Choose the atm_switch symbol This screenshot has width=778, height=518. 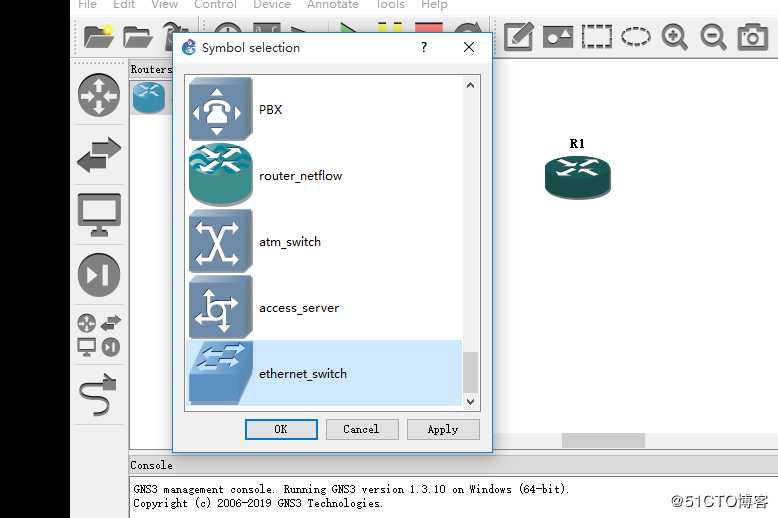(324, 241)
